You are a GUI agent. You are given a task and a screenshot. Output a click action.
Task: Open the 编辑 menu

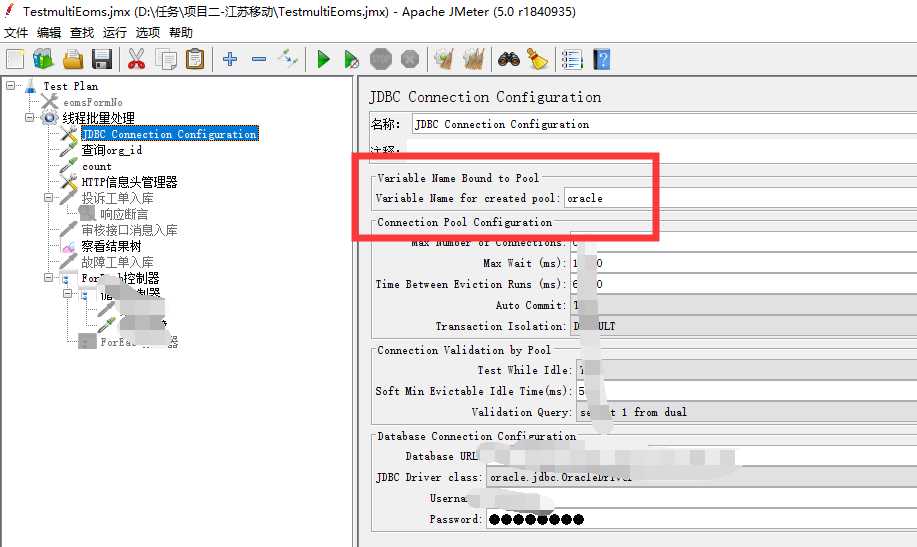point(49,33)
